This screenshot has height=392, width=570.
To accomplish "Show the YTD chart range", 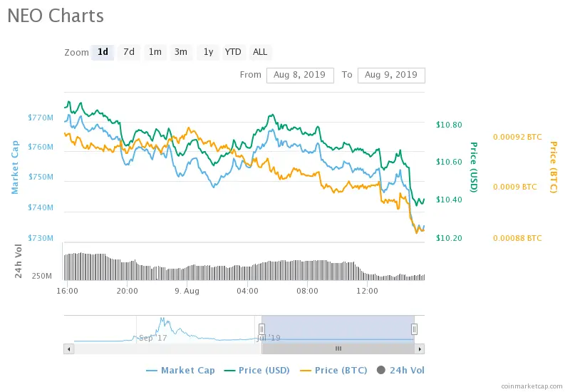I will 233,52.
